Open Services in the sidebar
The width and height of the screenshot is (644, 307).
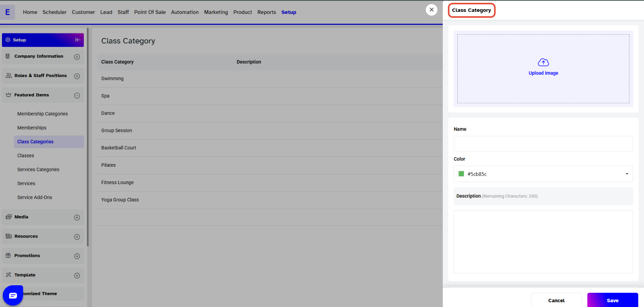[x=26, y=183]
